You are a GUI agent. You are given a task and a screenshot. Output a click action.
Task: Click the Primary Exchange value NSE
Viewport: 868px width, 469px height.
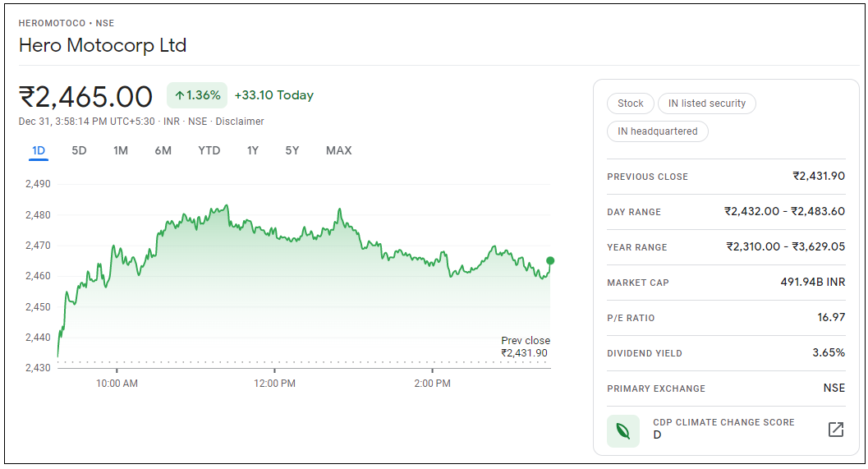pyautogui.click(x=834, y=389)
